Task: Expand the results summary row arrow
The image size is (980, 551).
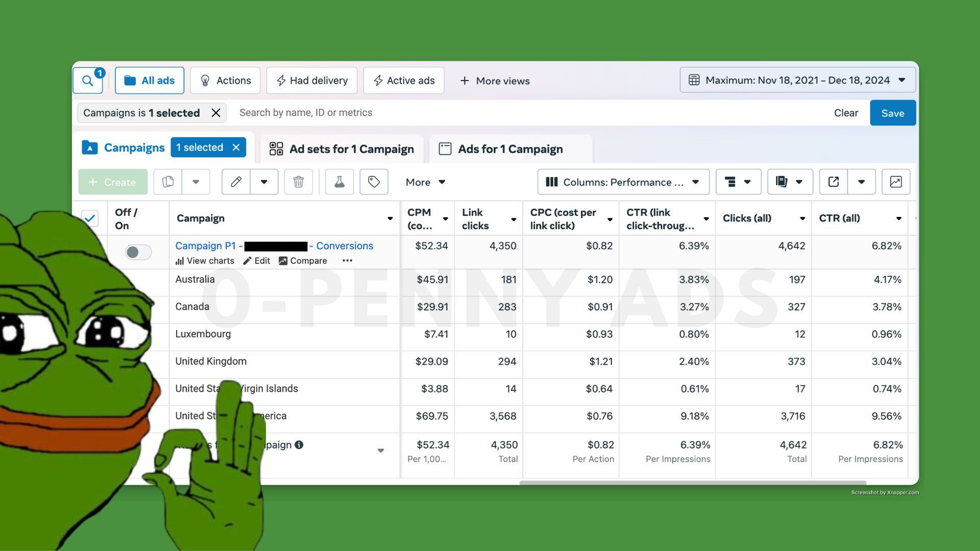Action: [381, 451]
